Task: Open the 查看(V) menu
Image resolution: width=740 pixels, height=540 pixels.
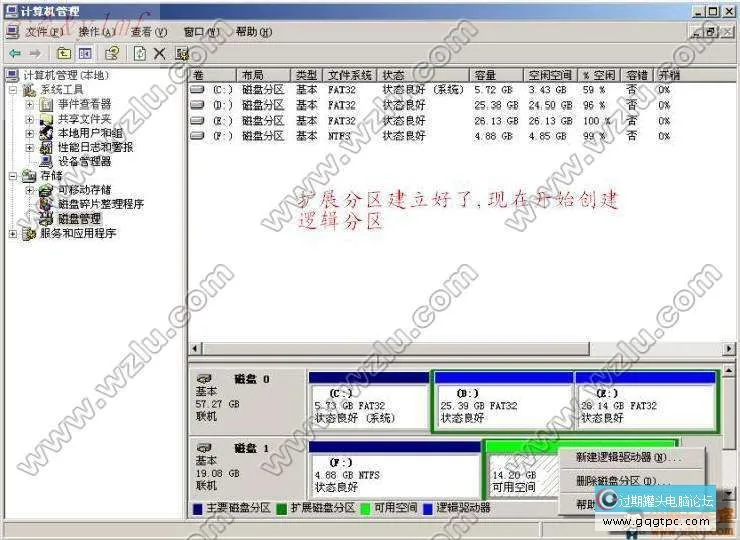Action: tap(149, 32)
